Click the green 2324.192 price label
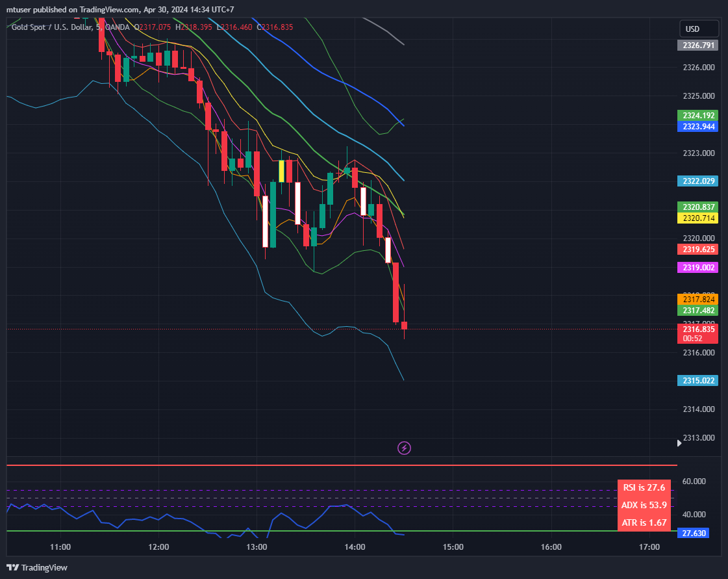This screenshot has width=728, height=579. [698, 115]
